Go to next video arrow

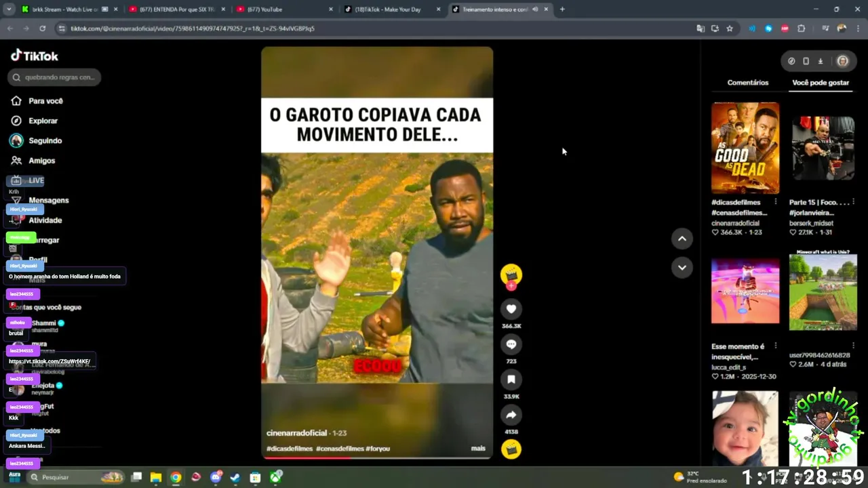click(x=682, y=267)
